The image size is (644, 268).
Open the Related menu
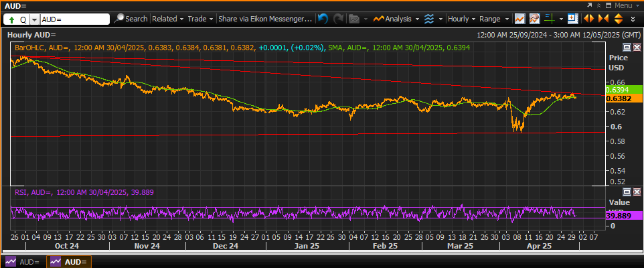click(167, 19)
